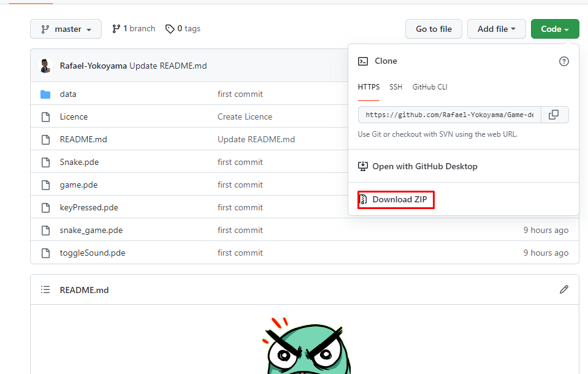Click Open with GitHub Desktop
This screenshot has height=374, width=588.
[x=424, y=166]
